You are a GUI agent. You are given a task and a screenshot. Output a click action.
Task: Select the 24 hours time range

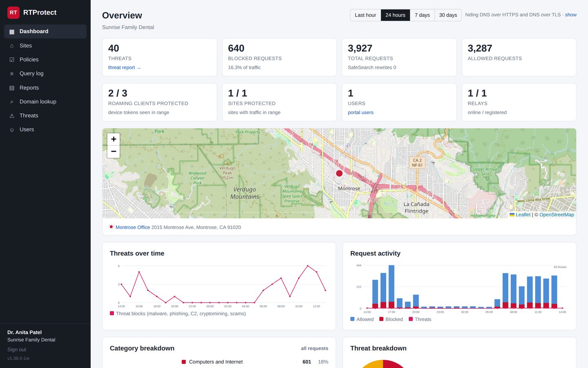click(395, 15)
